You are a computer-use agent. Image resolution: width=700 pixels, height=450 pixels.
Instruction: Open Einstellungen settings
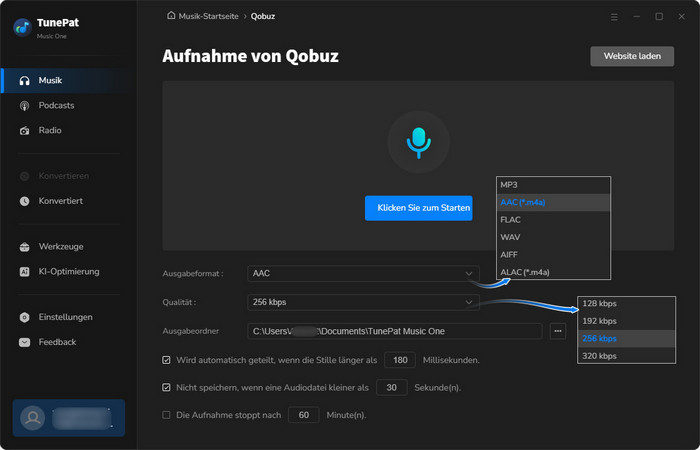point(67,317)
